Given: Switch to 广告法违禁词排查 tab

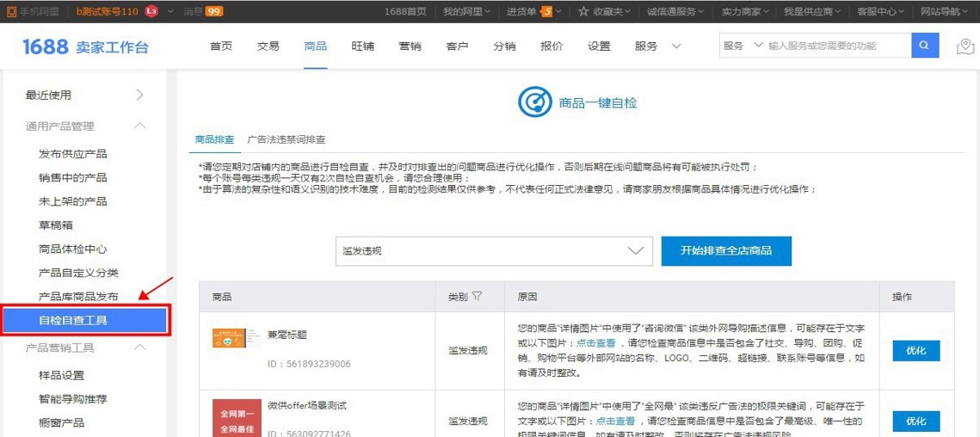Looking at the screenshot, I should click(287, 139).
